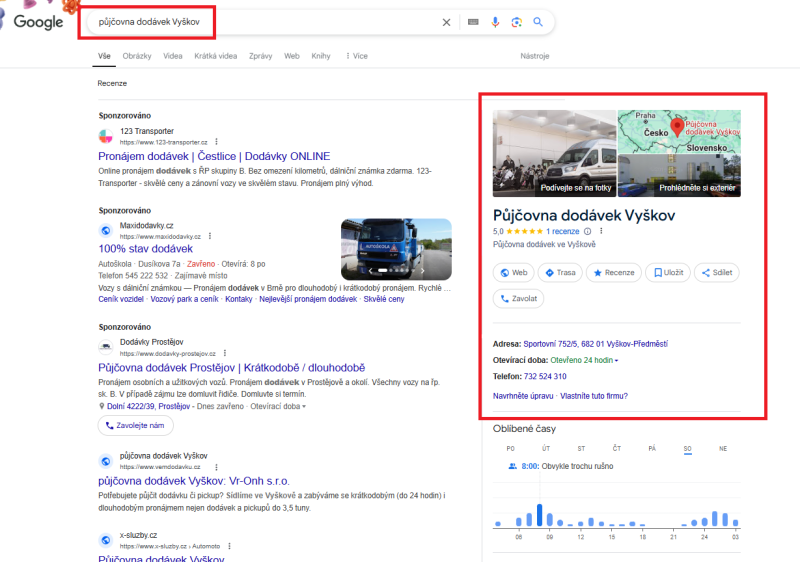Click the 'Zavolejte nám' button
This screenshot has width=800, height=562.
136,425
